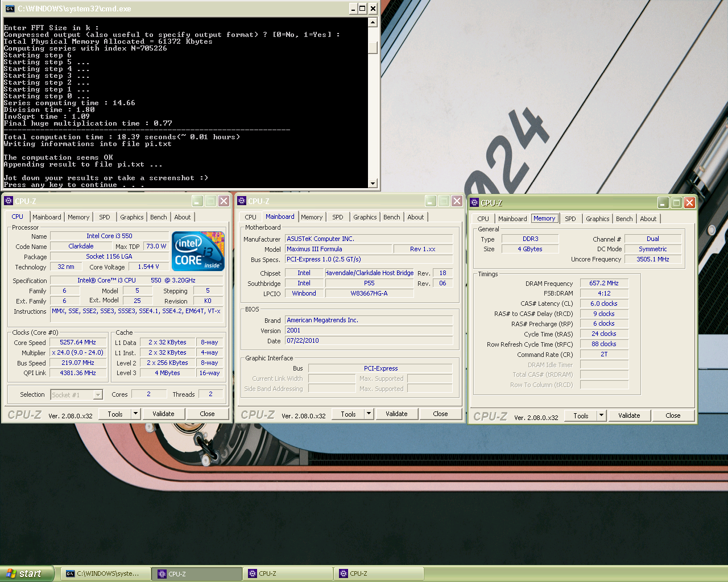Activate the first CPU-Z taskbar button
Screen dimensions: 728x582
(197, 573)
